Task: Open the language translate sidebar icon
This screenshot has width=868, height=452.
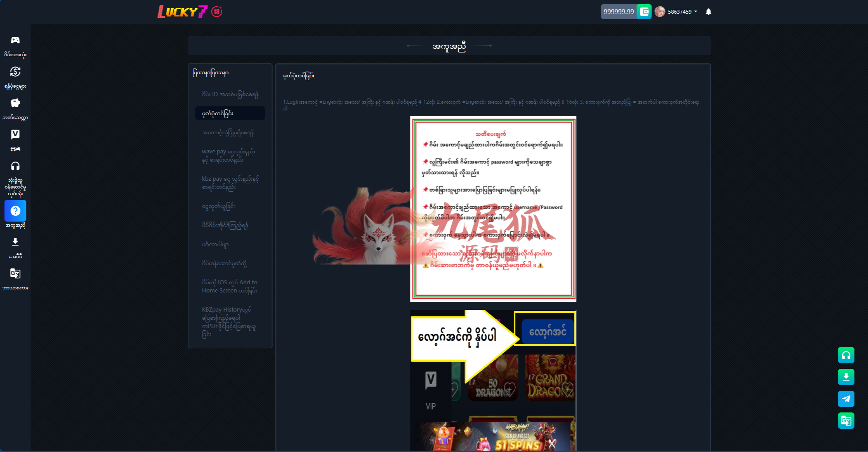Action: pos(15,273)
